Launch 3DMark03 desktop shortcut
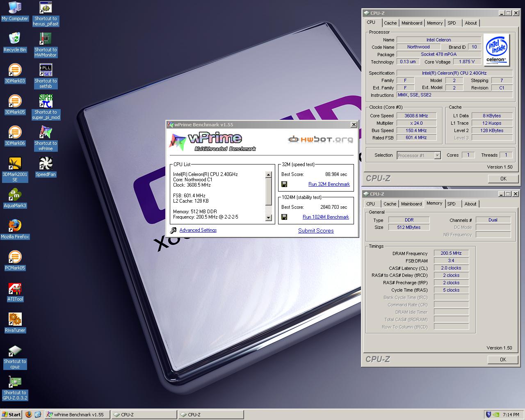The height and width of the screenshot is (420, 525). pyautogui.click(x=15, y=74)
